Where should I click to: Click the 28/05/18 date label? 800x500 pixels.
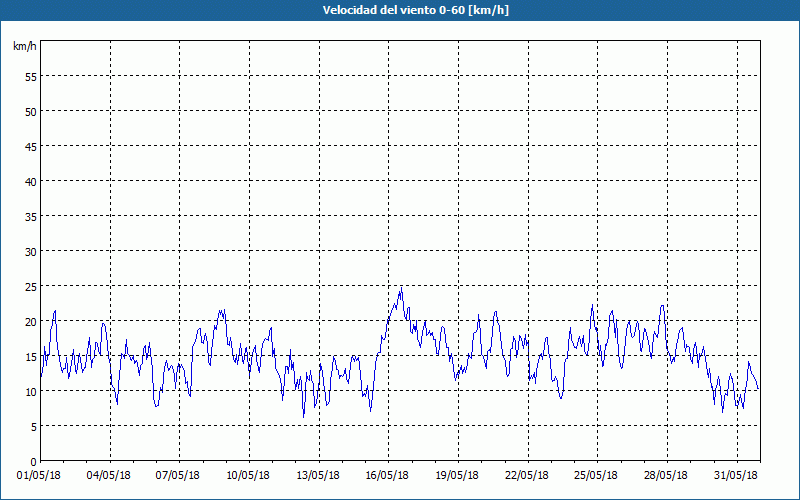click(666, 475)
